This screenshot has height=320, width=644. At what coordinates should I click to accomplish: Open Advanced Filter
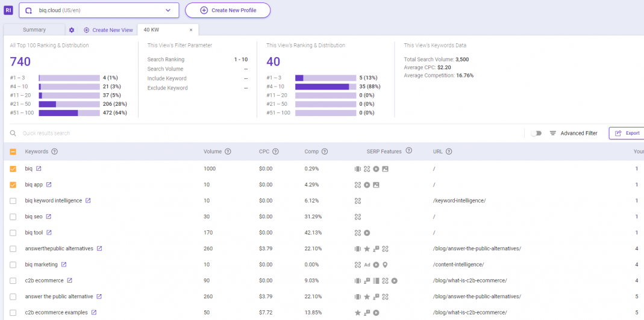(574, 134)
